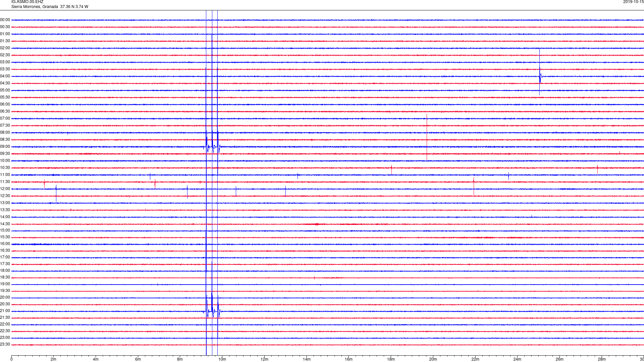The height and width of the screenshot is (362, 644).
Task: Select the 05:00 trace time label
Action: click(5, 90)
